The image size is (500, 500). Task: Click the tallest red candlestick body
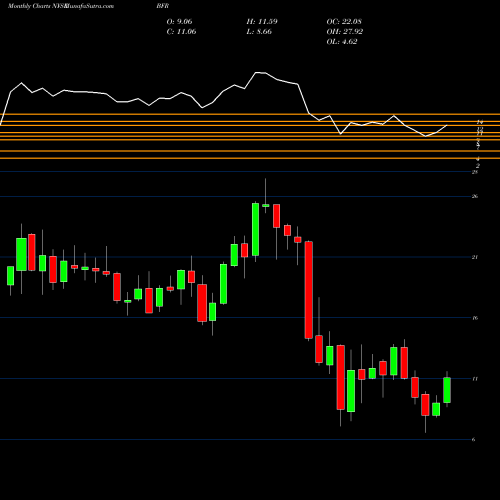click(309, 290)
